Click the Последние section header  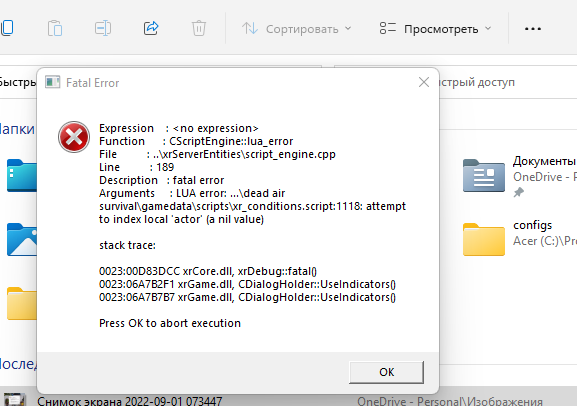18,364
